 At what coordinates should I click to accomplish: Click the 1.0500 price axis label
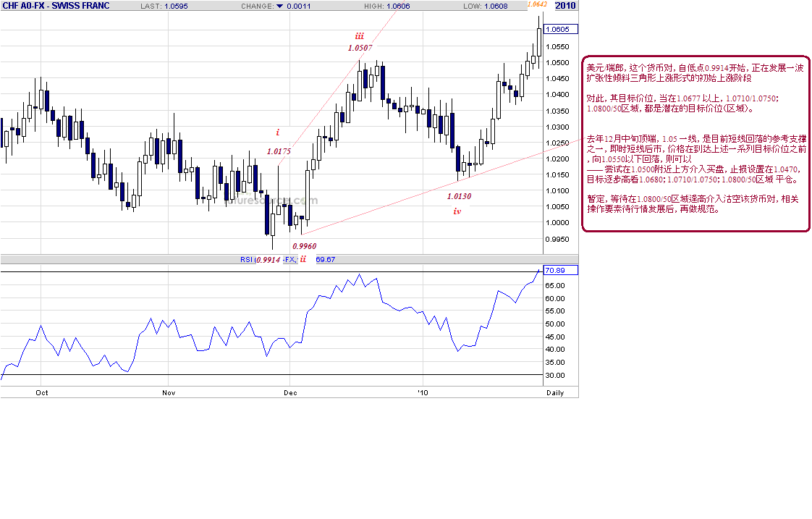tap(557, 63)
